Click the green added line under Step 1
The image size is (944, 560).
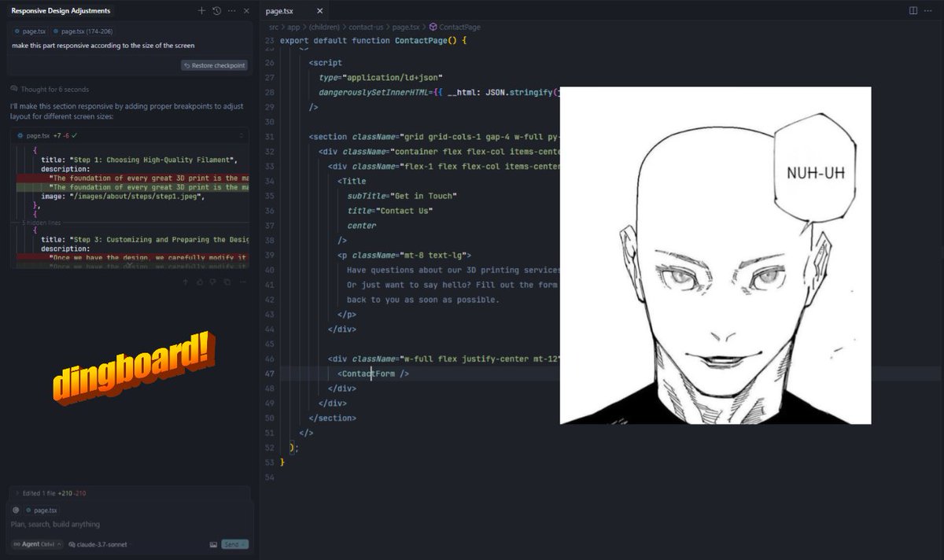tap(132, 188)
